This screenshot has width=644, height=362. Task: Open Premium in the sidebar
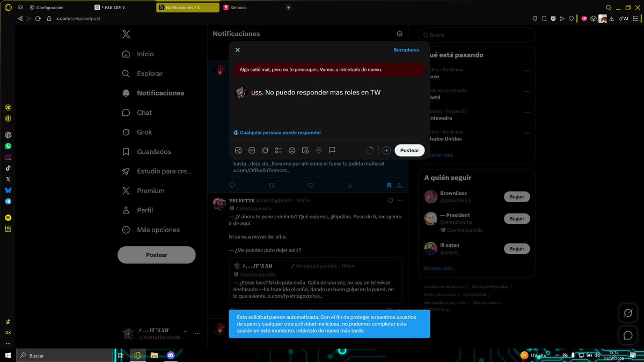point(143,190)
